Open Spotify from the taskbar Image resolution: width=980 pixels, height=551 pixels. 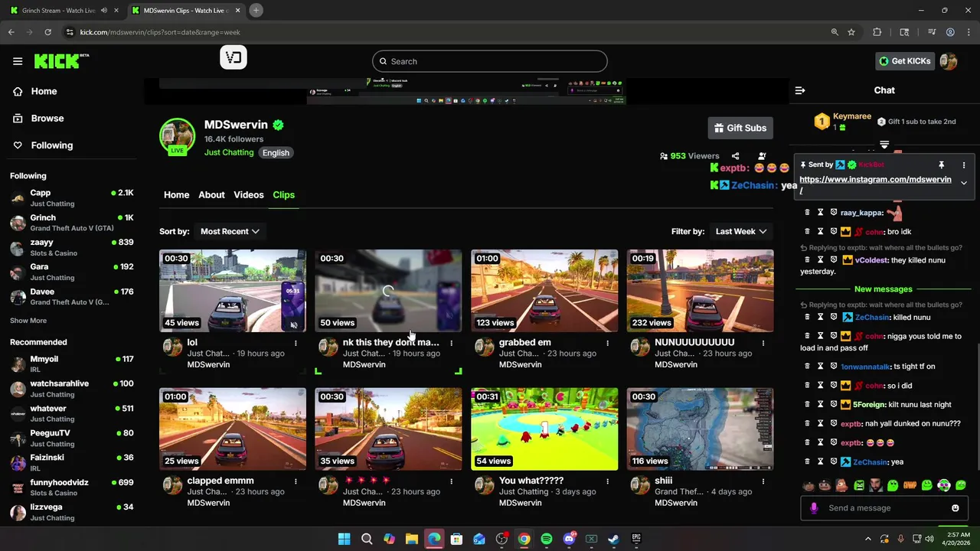point(547,540)
